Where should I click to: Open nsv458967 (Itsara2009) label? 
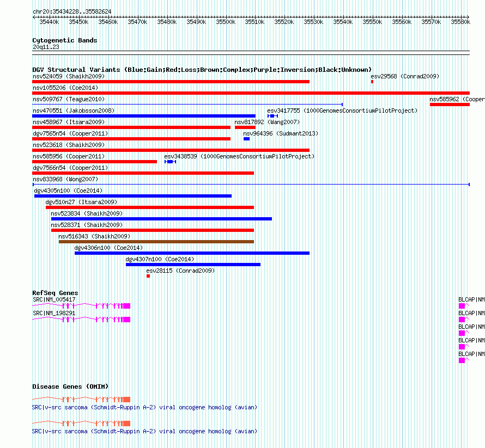coord(69,122)
